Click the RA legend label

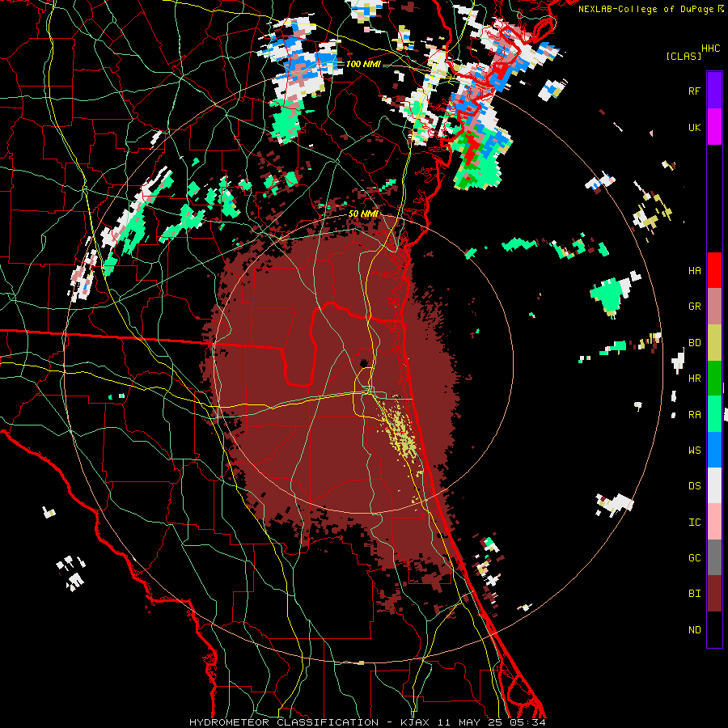(x=694, y=415)
